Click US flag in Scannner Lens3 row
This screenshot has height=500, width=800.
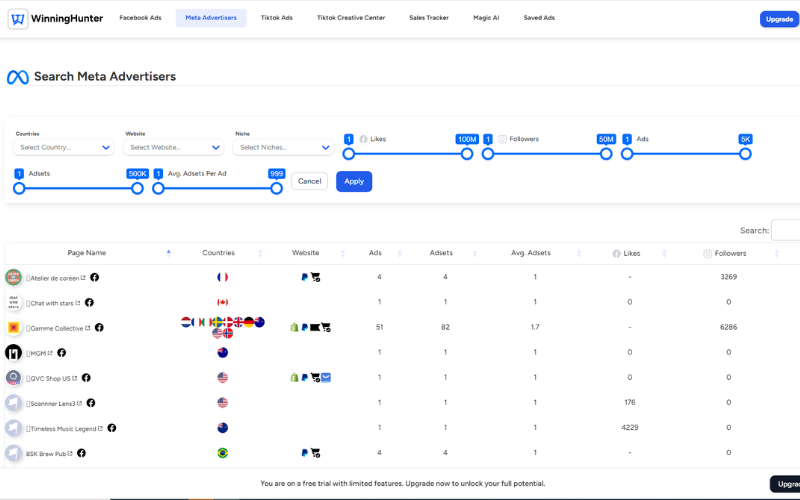pyautogui.click(x=222, y=403)
